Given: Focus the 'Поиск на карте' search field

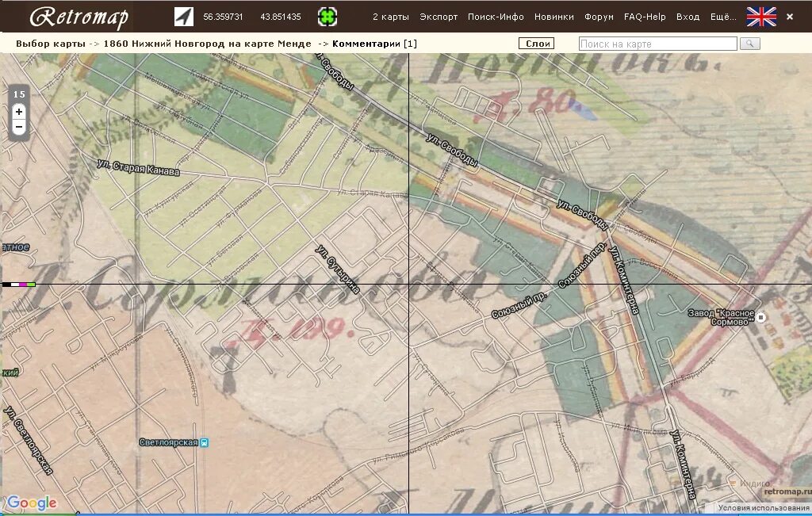Looking at the screenshot, I should 657,44.
